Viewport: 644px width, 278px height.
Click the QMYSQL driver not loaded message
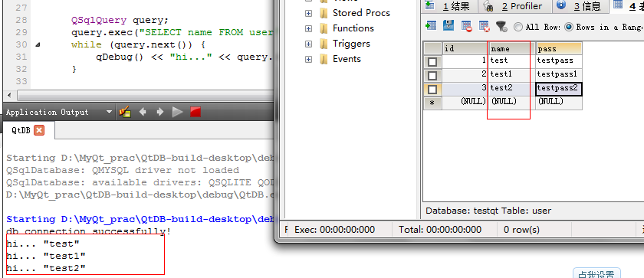pyautogui.click(x=123, y=170)
